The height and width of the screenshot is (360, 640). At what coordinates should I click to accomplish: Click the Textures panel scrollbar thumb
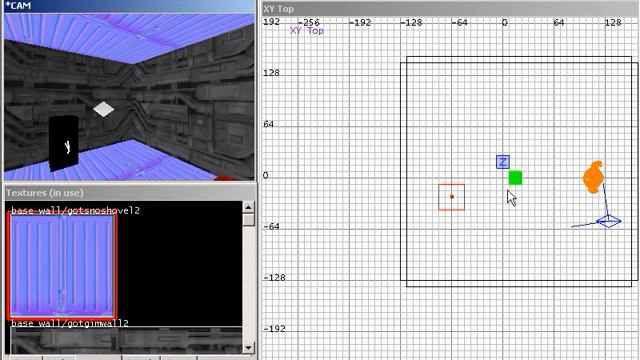point(248,220)
